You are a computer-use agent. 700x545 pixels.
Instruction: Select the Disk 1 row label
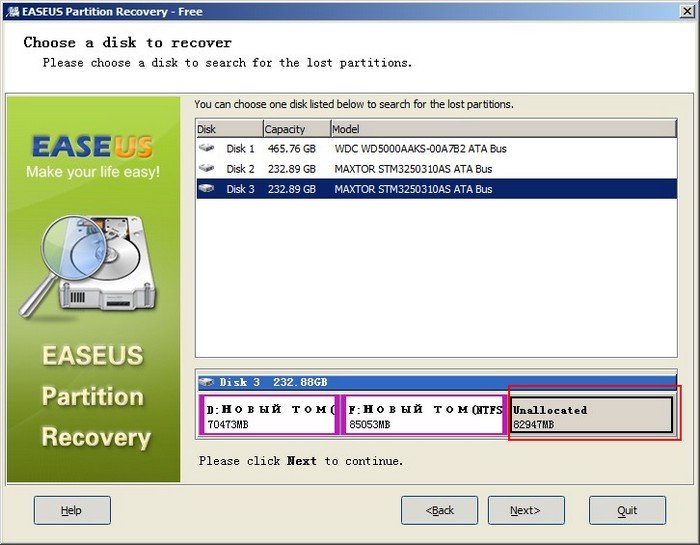tap(240, 148)
